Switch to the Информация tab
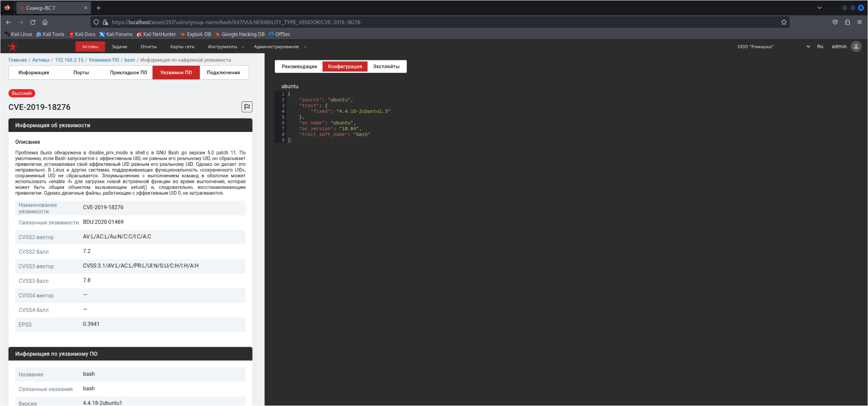This screenshot has height=406, width=868. (x=34, y=73)
